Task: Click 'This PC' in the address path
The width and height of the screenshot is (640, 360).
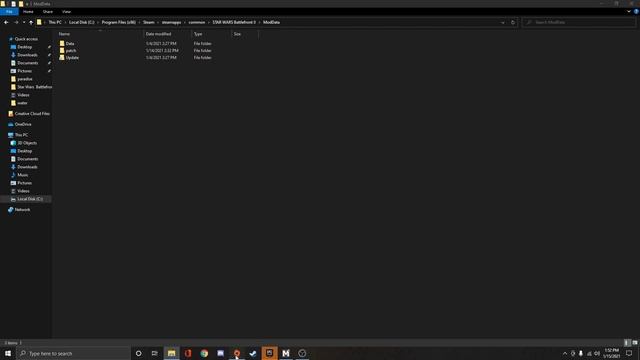Action: [55, 22]
